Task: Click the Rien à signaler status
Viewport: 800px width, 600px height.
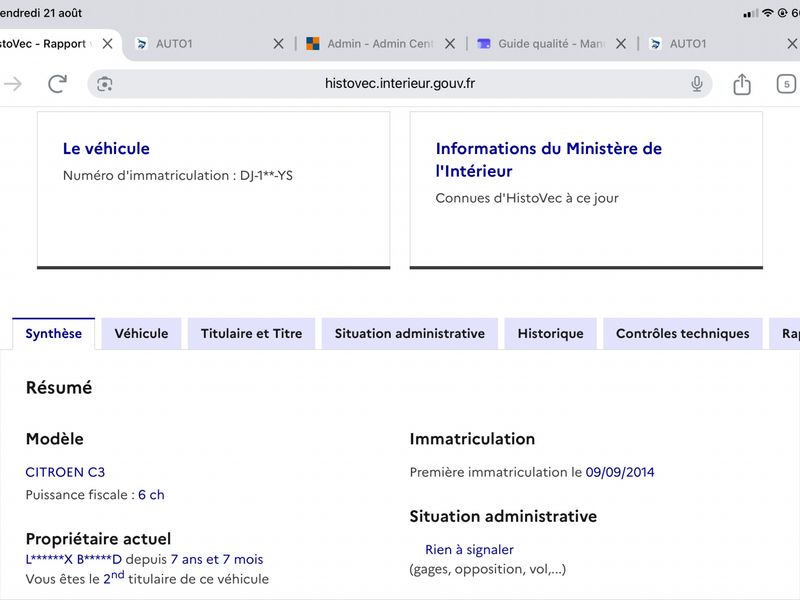Action: coord(469,549)
